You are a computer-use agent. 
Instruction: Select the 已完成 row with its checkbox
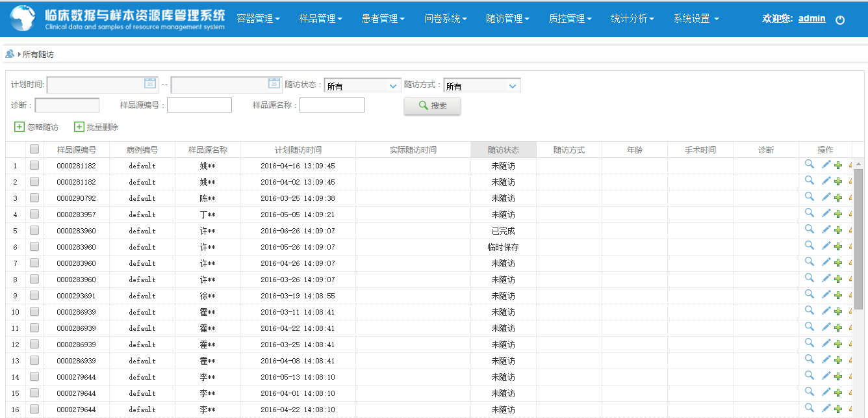point(34,230)
